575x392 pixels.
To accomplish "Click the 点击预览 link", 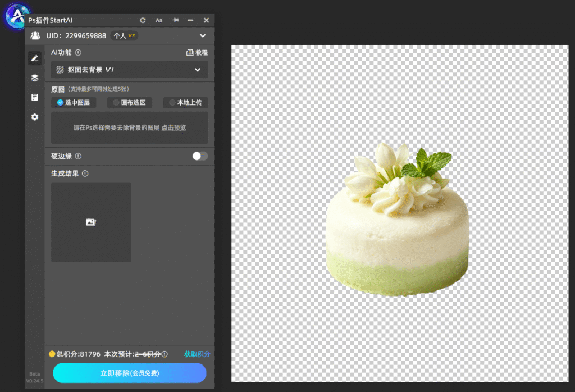I will [174, 127].
